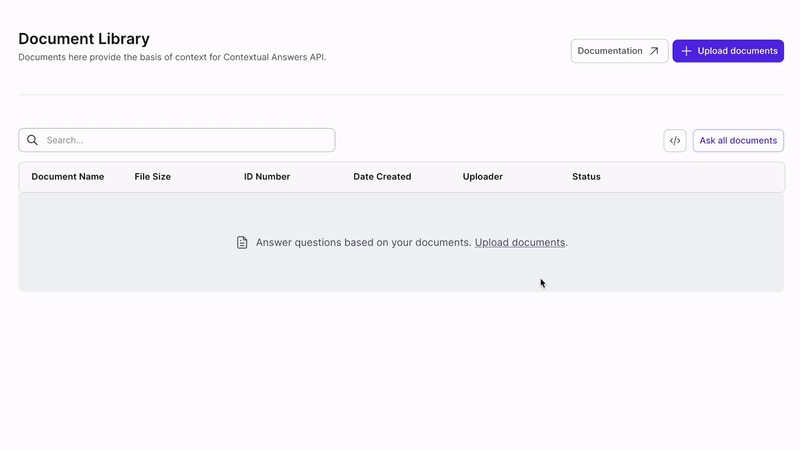This screenshot has width=800, height=450.
Task: Select Ask all documents button
Action: 738,140
